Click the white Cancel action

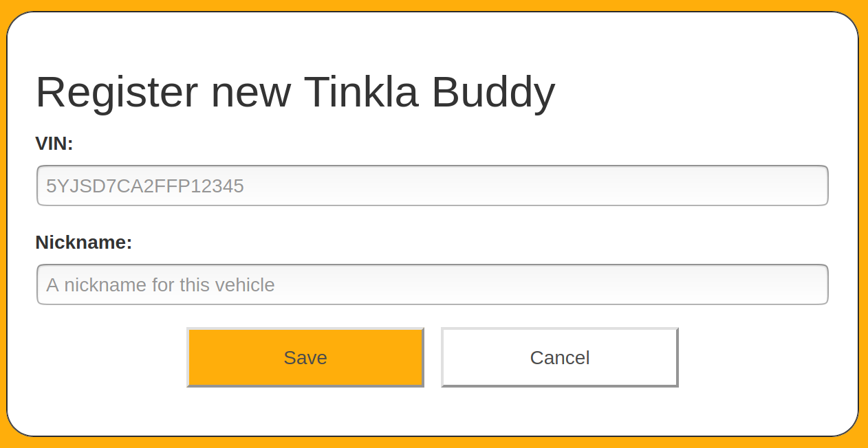pos(559,357)
